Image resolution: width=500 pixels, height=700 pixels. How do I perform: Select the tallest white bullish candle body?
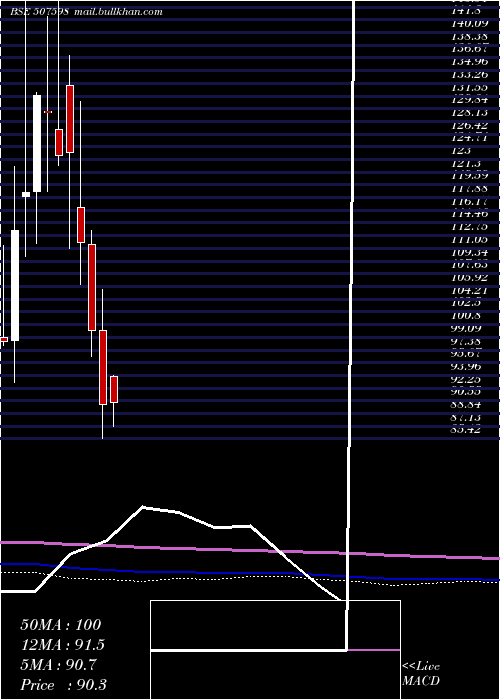point(15,285)
